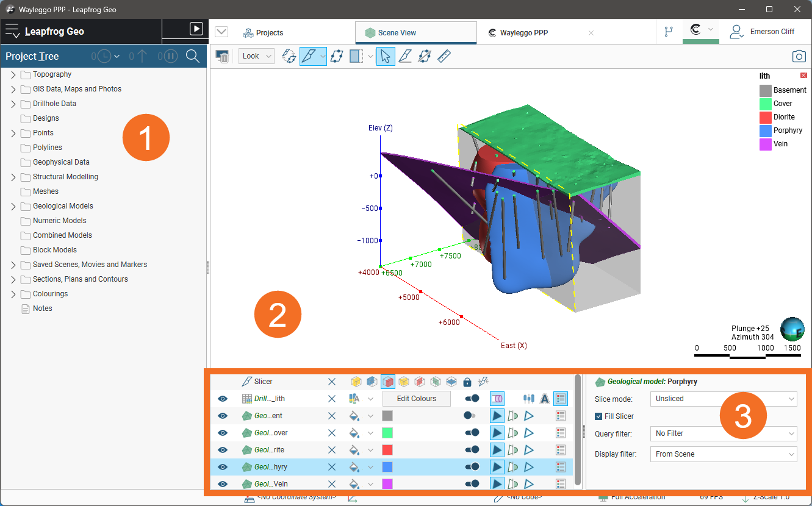Click the red Diorite colour swatch
Screen dimensions: 812x506
(387, 450)
